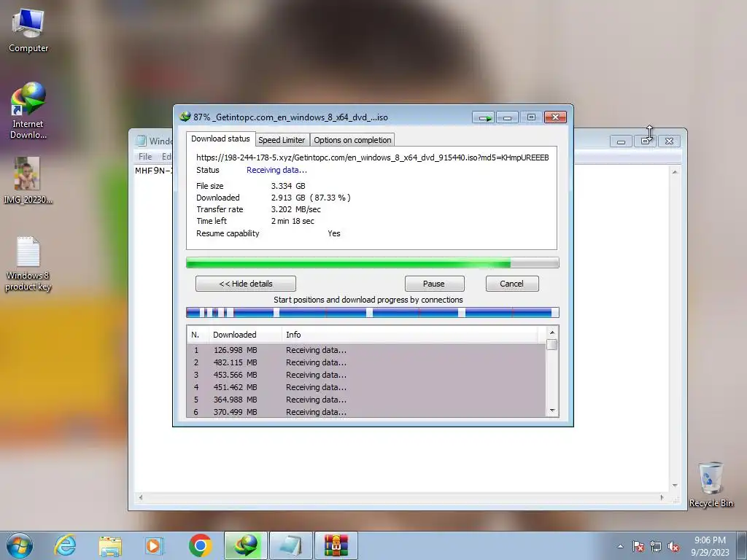The height and width of the screenshot is (560, 747).
Task: Show hidden tray icons arrow
Action: click(x=620, y=546)
